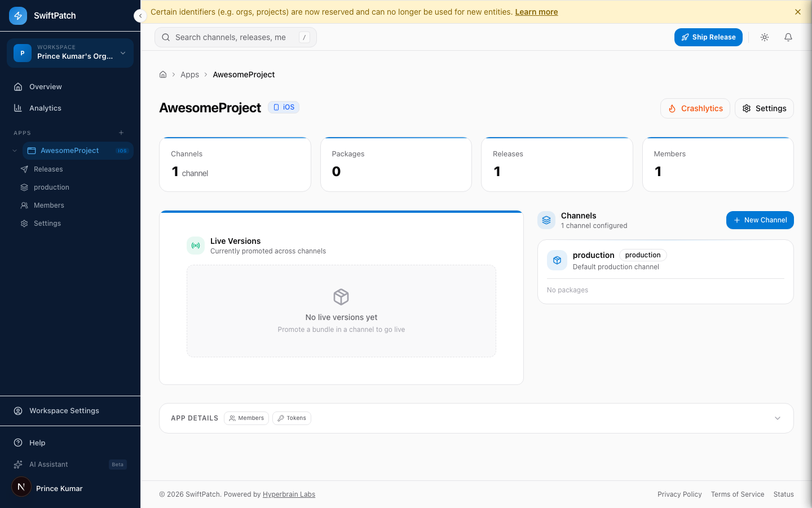The width and height of the screenshot is (812, 508).
Task: Expand the APP DETAILS section
Action: pos(777,418)
